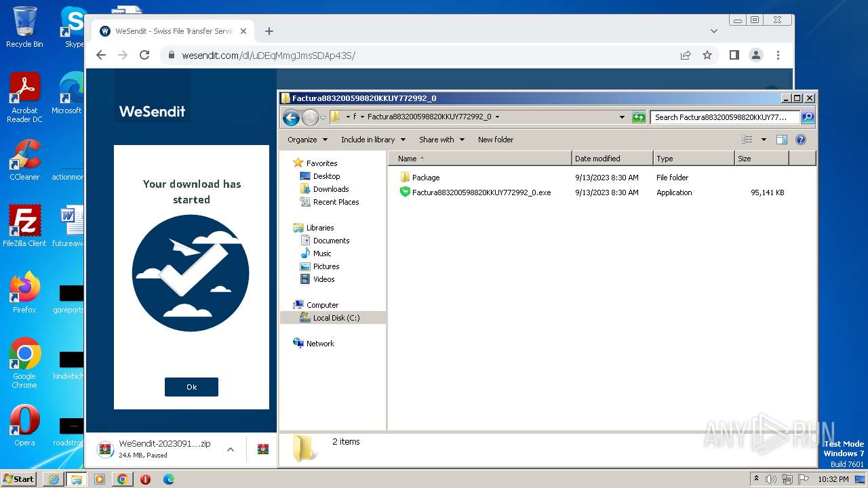Open the Organize menu
Image resolution: width=868 pixels, height=488 pixels.
[x=307, y=140]
